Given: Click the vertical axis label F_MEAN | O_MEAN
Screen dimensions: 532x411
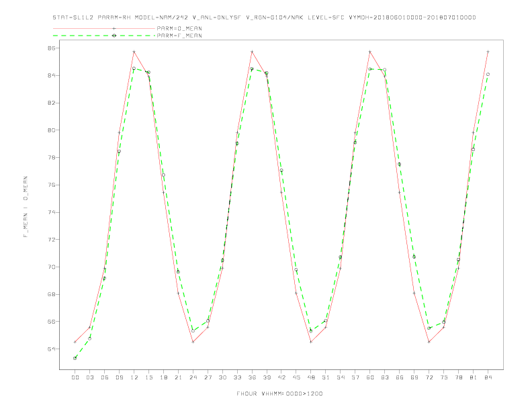Looking at the screenshot, I should point(26,207).
